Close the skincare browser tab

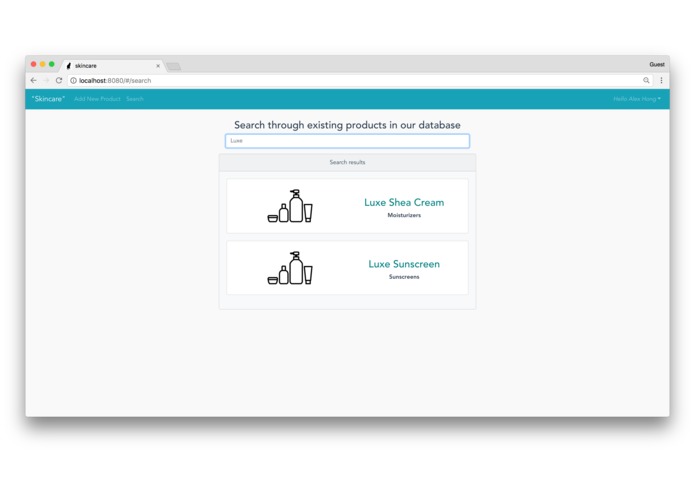point(158,66)
